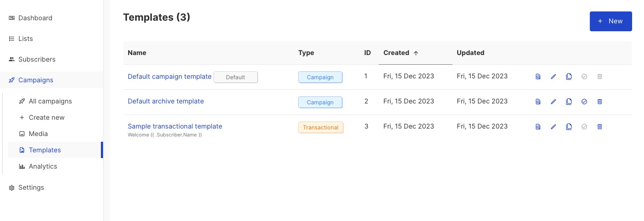Screen dimensions: 644x221
Task: Click the Default tag badge
Action: click(x=236, y=77)
